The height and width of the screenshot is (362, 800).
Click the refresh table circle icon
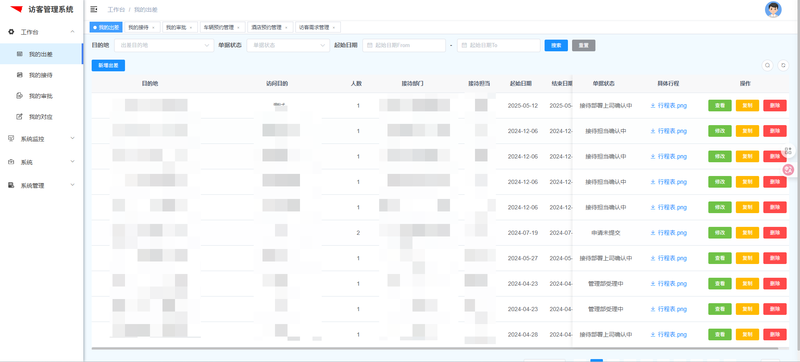click(x=783, y=65)
